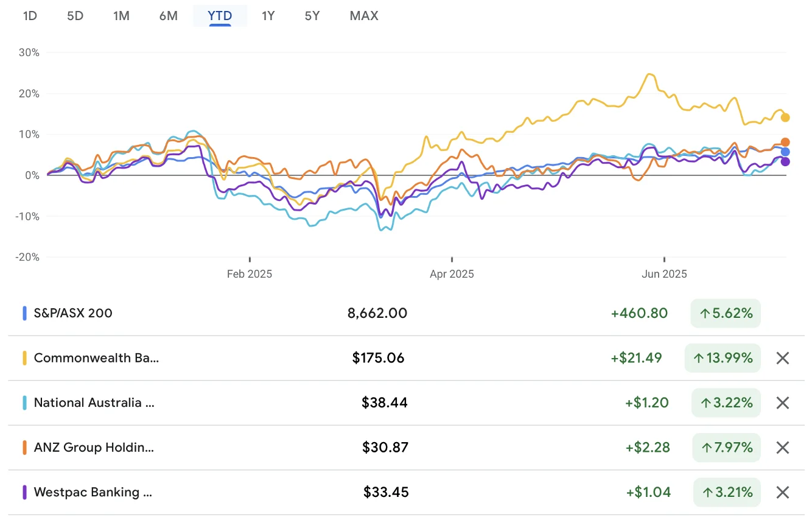Click the blue S&P/ASX 200 endpoint dot

[x=785, y=152]
